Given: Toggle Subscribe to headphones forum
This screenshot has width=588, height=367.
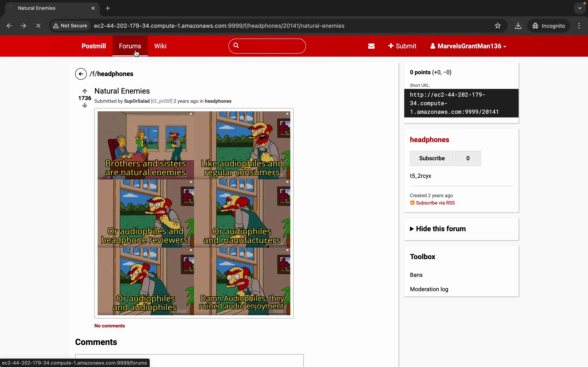Looking at the screenshot, I should (x=432, y=158).
